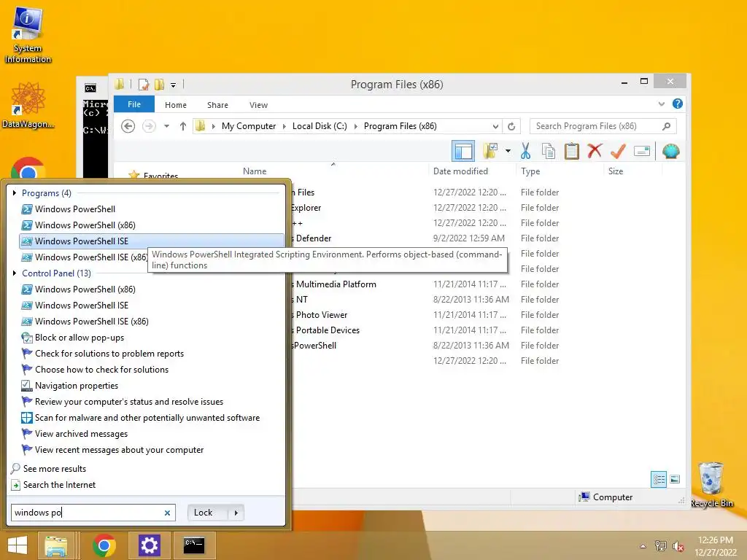Switch to Details view toggle

tap(659, 479)
